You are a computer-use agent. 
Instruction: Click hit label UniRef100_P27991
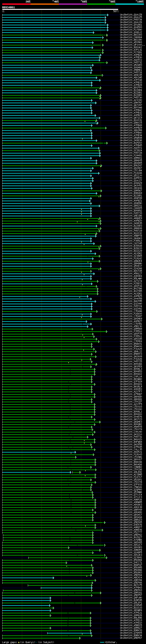131,52
